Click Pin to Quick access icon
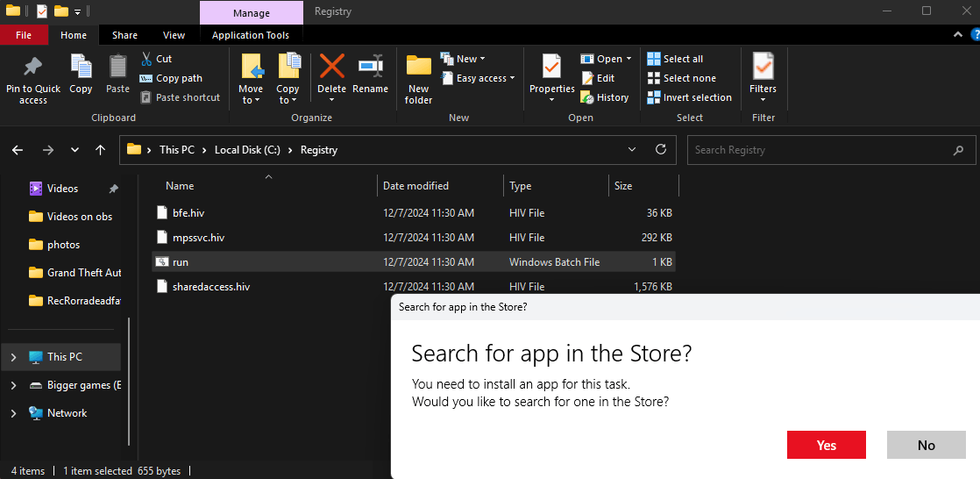Screen dimensions: 980x479 pos(32,67)
